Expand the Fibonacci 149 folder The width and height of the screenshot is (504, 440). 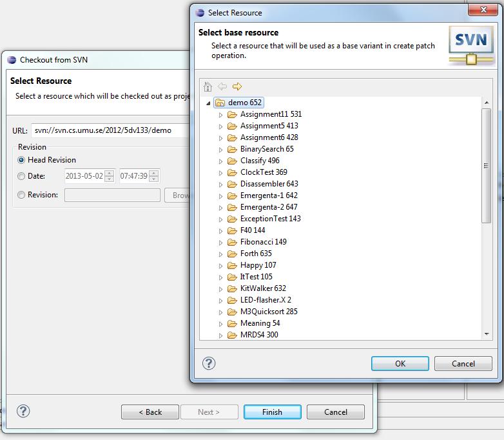pyautogui.click(x=220, y=243)
